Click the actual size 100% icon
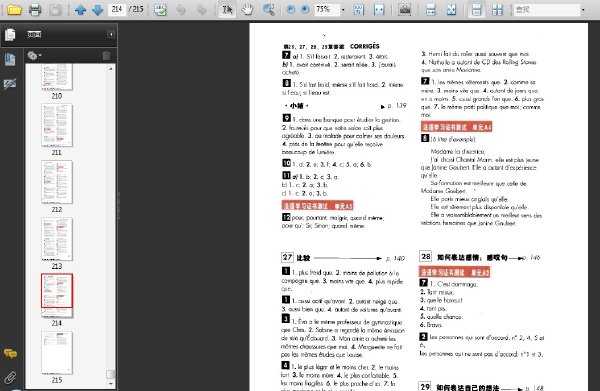 (x=359, y=10)
